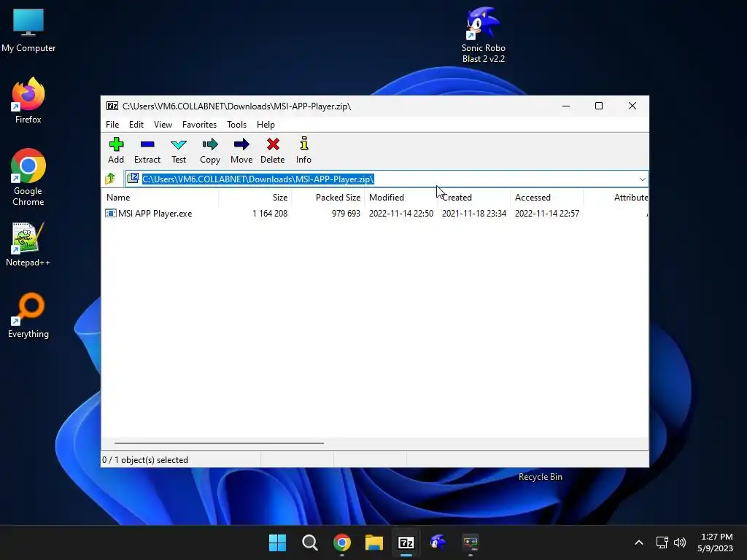Click the Extract toolbar button

(x=147, y=150)
